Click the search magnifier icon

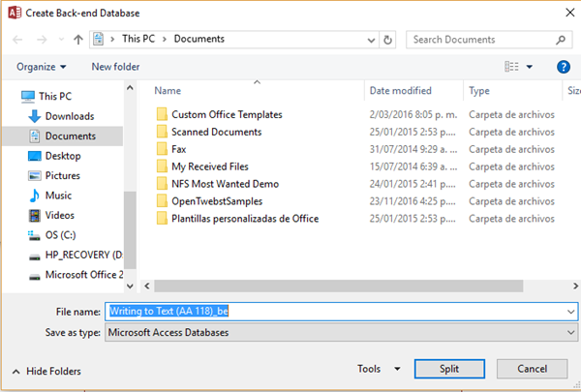(561, 40)
